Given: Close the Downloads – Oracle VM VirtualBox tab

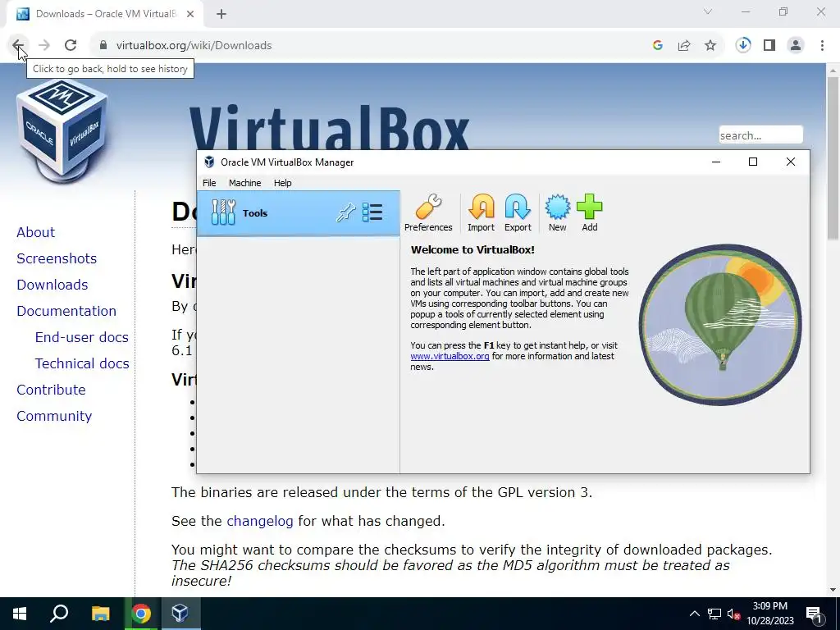Looking at the screenshot, I should pyautogui.click(x=190, y=14).
